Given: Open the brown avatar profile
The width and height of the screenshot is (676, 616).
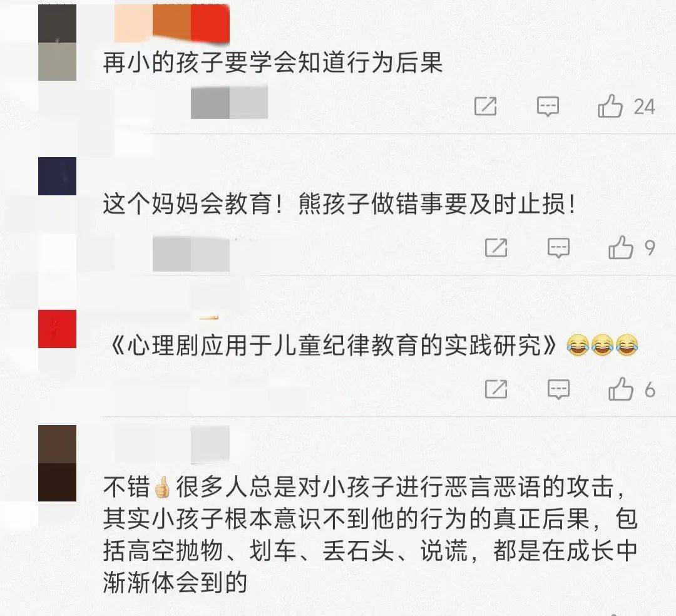Looking at the screenshot, I should click(58, 463).
